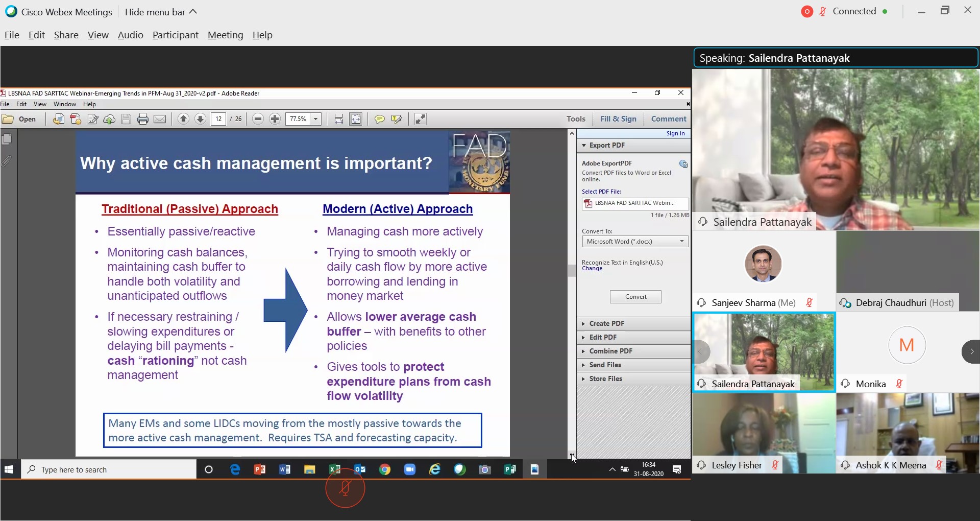Open the Webex Audio menu
This screenshot has height=521, width=980.
130,35
